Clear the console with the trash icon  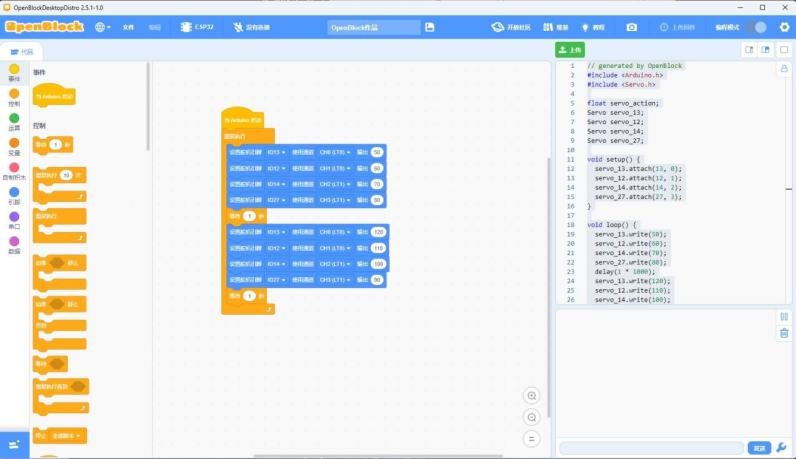(x=784, y=333)
